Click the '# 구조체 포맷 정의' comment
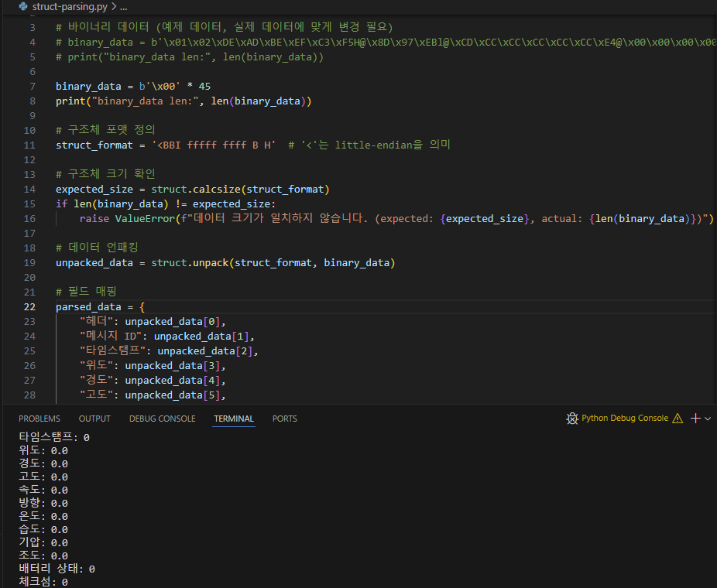 click(x=105, y=130)
